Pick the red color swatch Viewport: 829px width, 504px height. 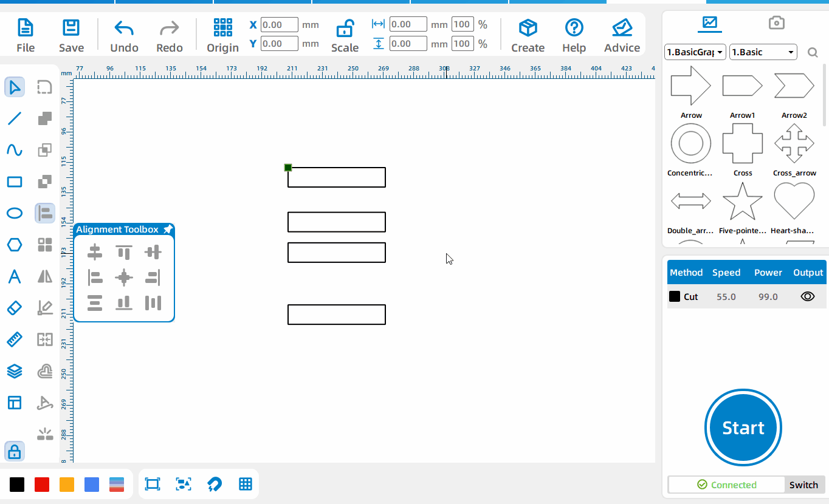42,484
